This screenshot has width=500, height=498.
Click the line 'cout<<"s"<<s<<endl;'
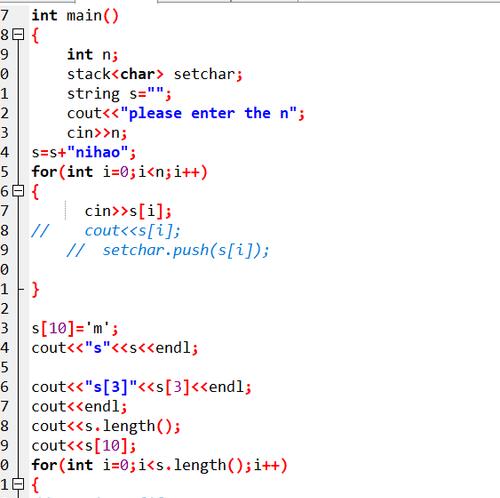[115, 348]
